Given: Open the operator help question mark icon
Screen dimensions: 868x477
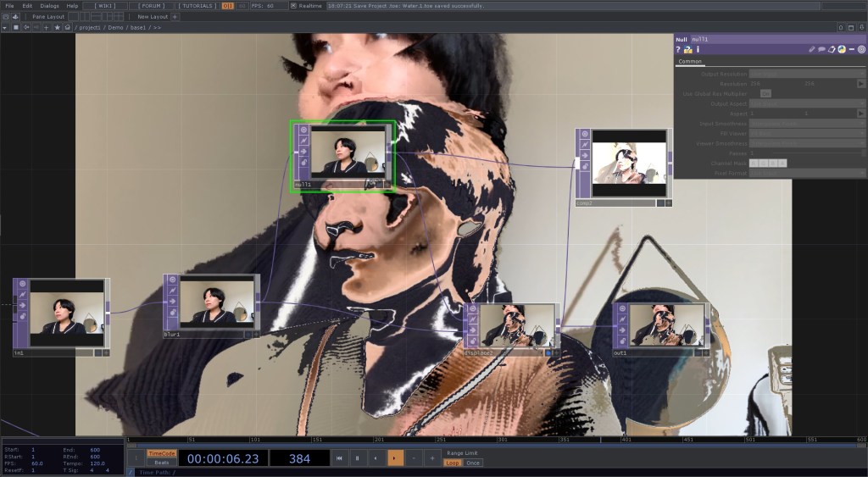Looking at the screenshot, I should pos(678,50).
